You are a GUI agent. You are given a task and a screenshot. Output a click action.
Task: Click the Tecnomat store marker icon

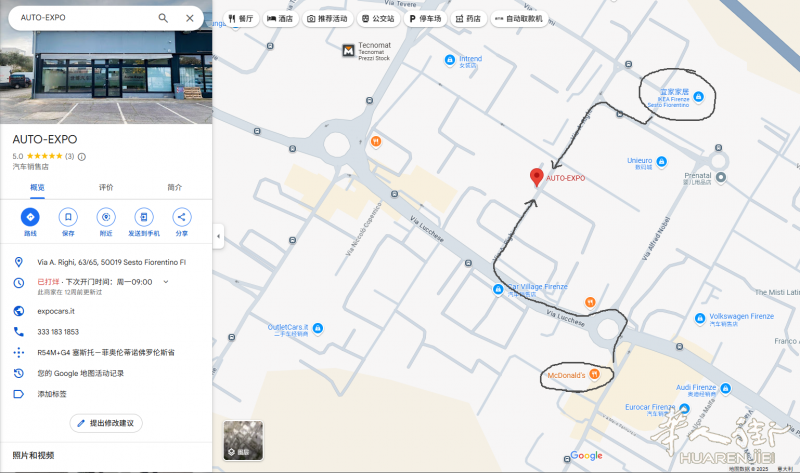[348, 51]
